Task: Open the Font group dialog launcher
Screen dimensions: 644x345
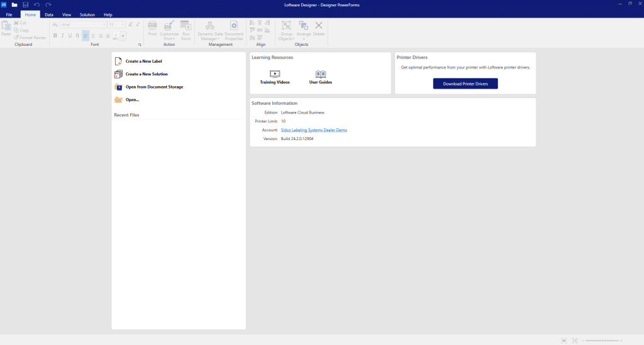Action: pyautogui.click(x=140, y=45)
